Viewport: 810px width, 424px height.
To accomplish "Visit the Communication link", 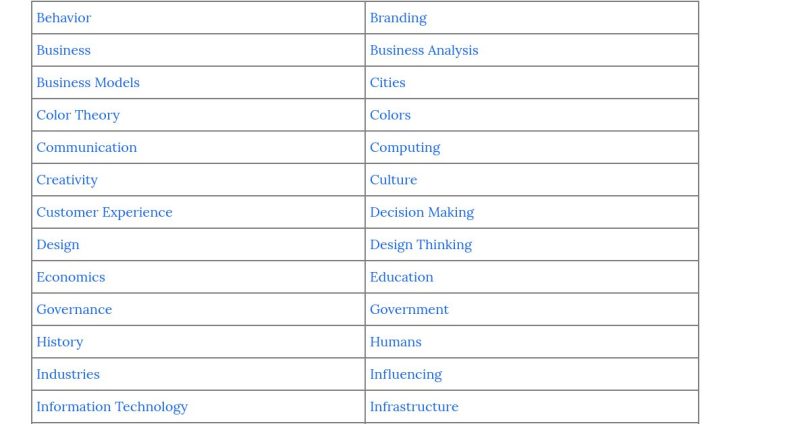I will 86,148.
